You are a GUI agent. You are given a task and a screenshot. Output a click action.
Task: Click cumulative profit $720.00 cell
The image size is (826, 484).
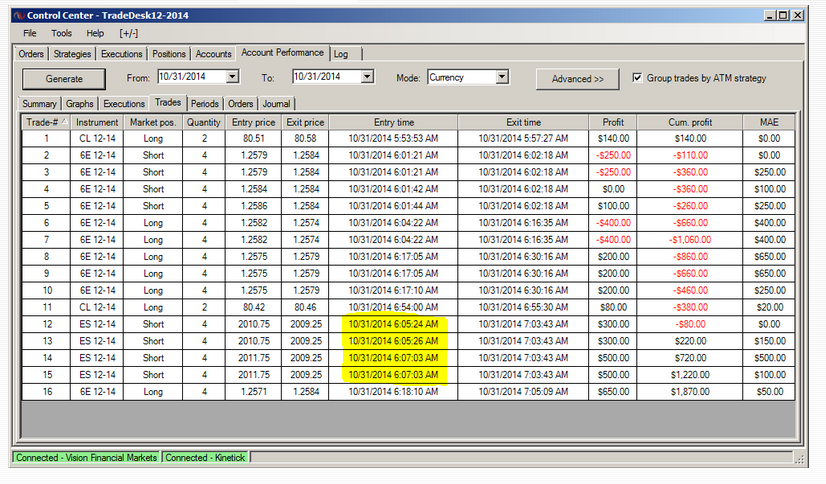click(x=690, y=358)
